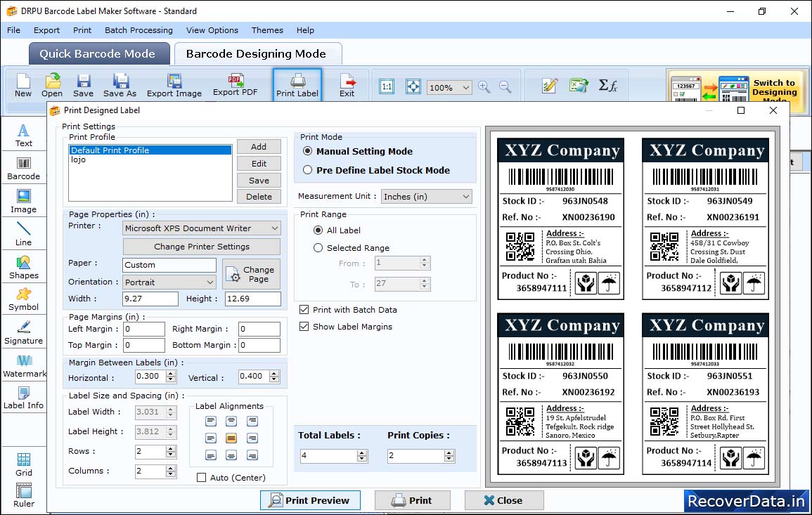
Task: Select Pre Define Label Stock Mode
Action: [x=308, y=170]
